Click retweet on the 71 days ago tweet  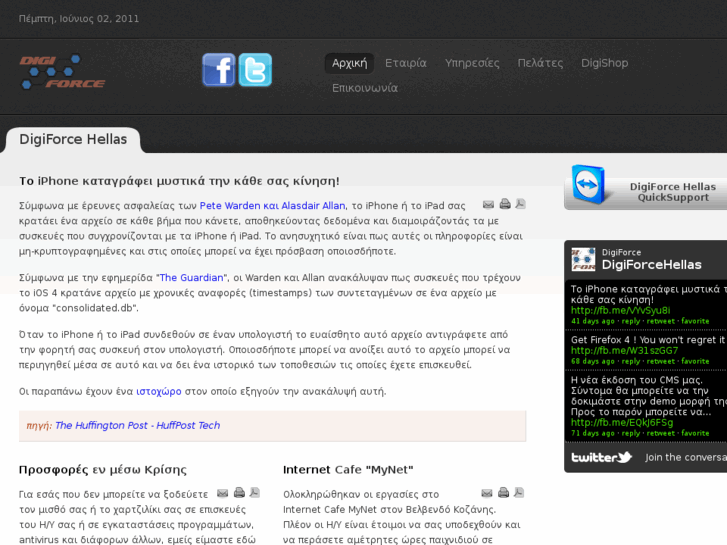(x=661, y=433)
